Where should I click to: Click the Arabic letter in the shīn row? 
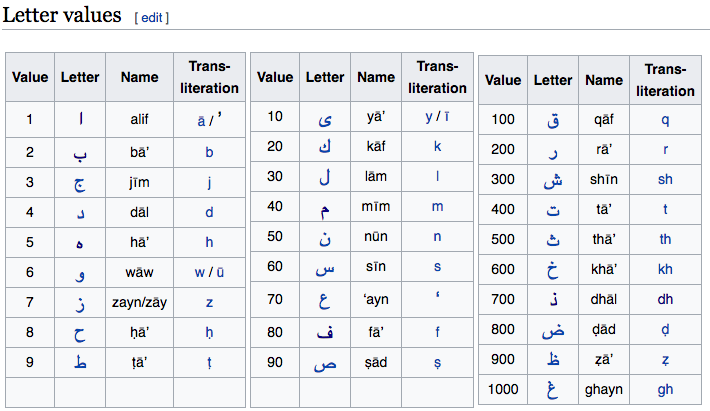[553, 180]
